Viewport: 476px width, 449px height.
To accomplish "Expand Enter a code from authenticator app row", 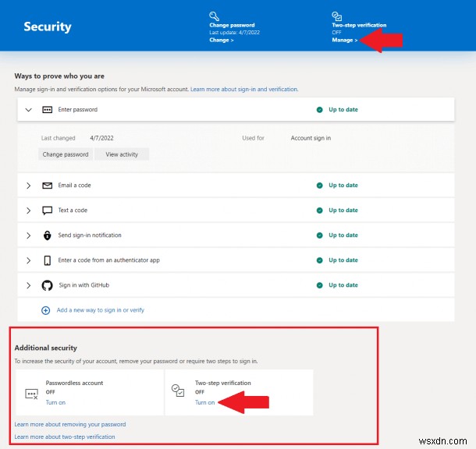I will 29,260.
